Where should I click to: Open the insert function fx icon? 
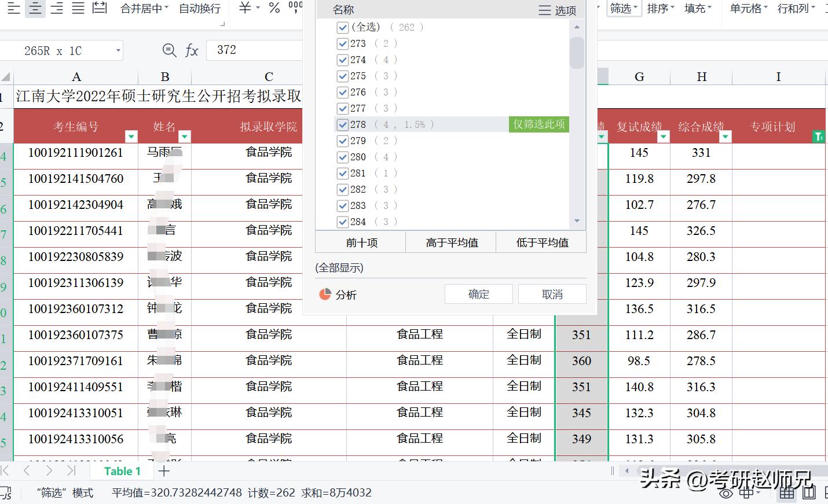[192, 50]
